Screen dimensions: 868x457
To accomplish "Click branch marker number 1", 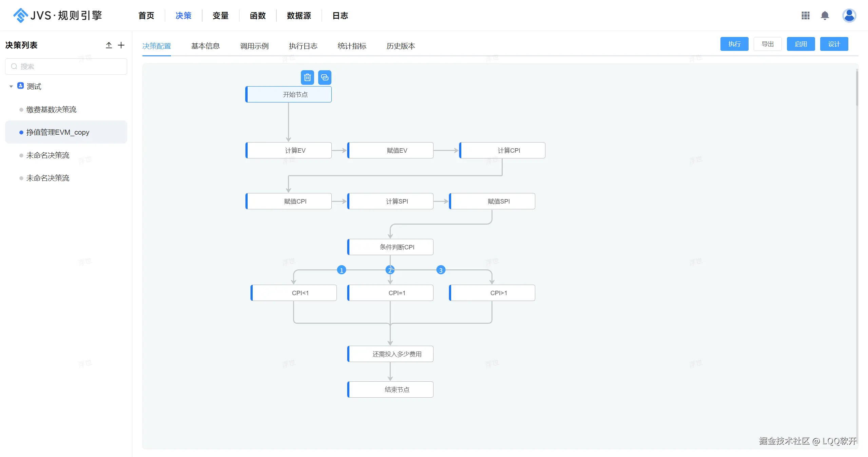I will click(x=342, y=270).
